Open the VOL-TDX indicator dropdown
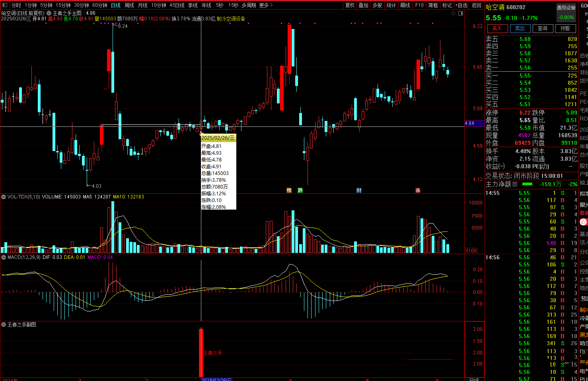This screenshot has height=381, width=588. 4,197
